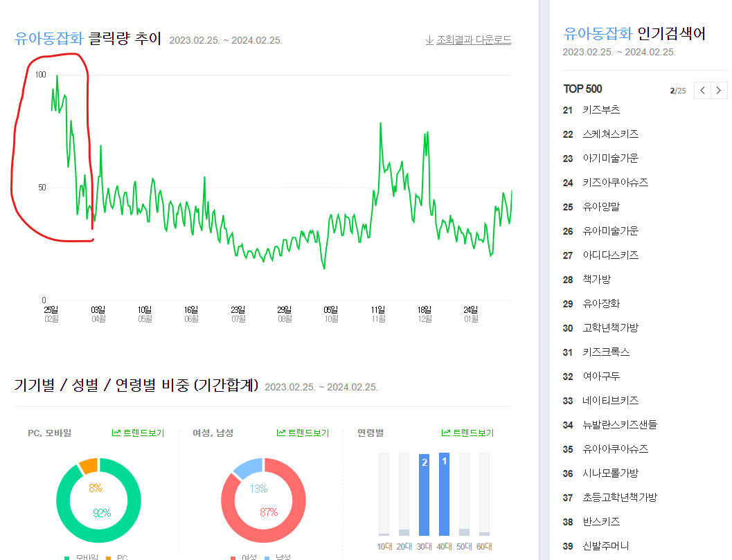
Task: Click the left chevron in the TOP 500 pager
Action: click(x=702, y=90)
